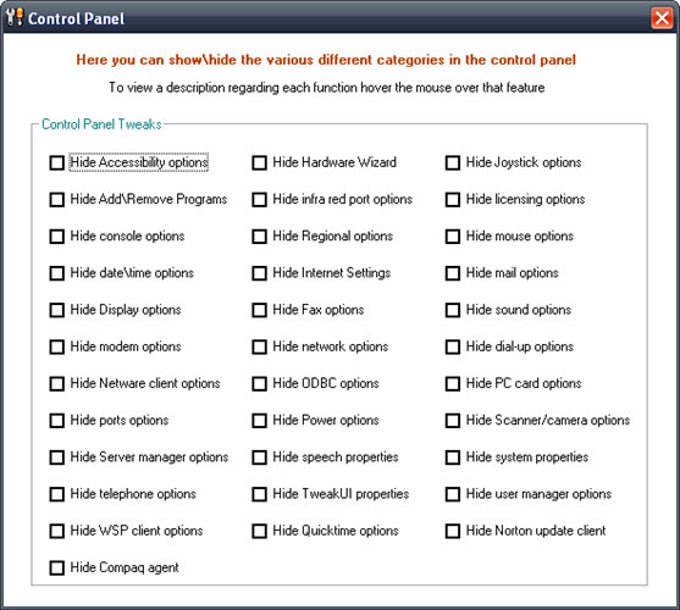The width and height of the screenshot is (680, 610).
Task: Click the Control Panel tools icon in title bar
Action: [15, 17]
